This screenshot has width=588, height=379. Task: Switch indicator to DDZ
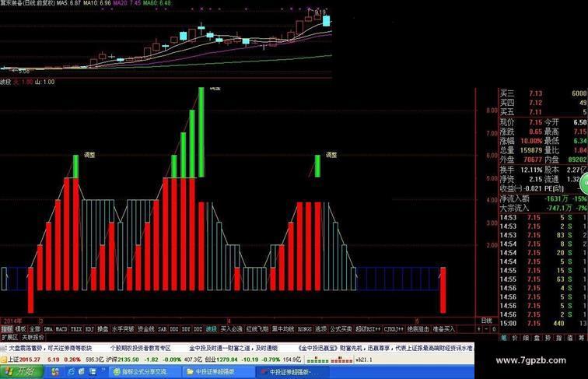(x=198, y=329)
